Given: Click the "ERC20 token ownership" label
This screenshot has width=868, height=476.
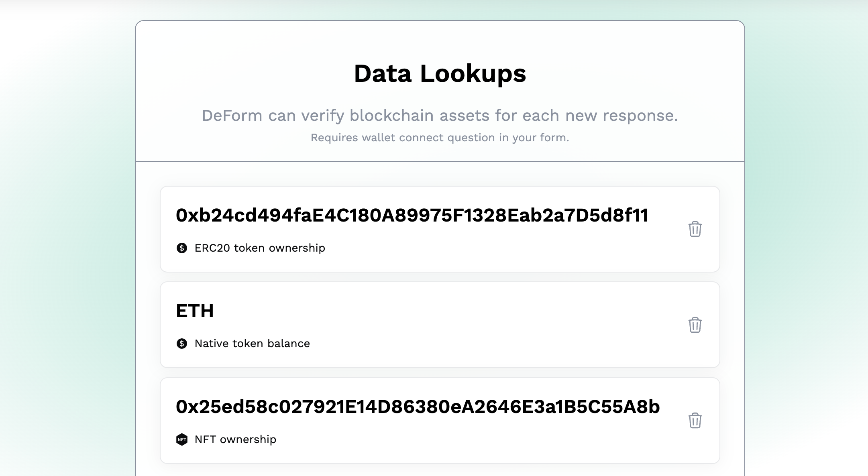Looking at the screenshot, I should (260, 248).
